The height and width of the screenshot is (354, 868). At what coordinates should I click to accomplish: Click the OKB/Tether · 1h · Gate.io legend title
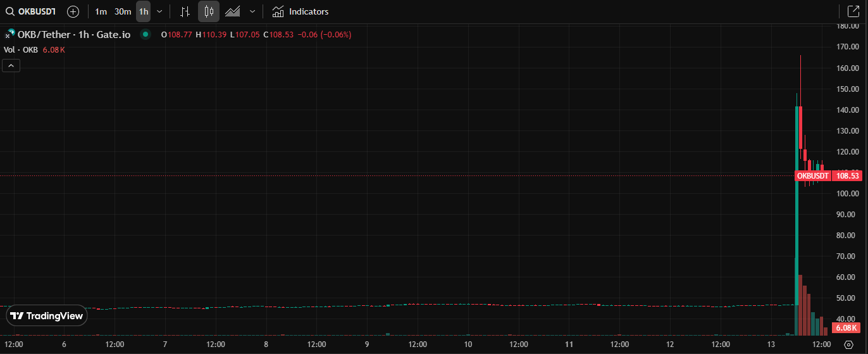point(74,34)
